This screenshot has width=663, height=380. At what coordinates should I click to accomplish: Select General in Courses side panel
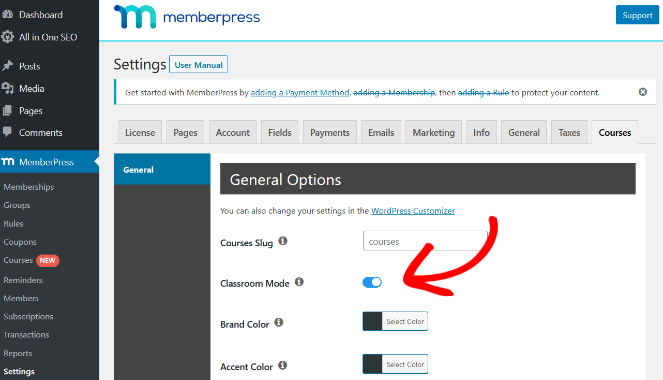coord(162,169)
